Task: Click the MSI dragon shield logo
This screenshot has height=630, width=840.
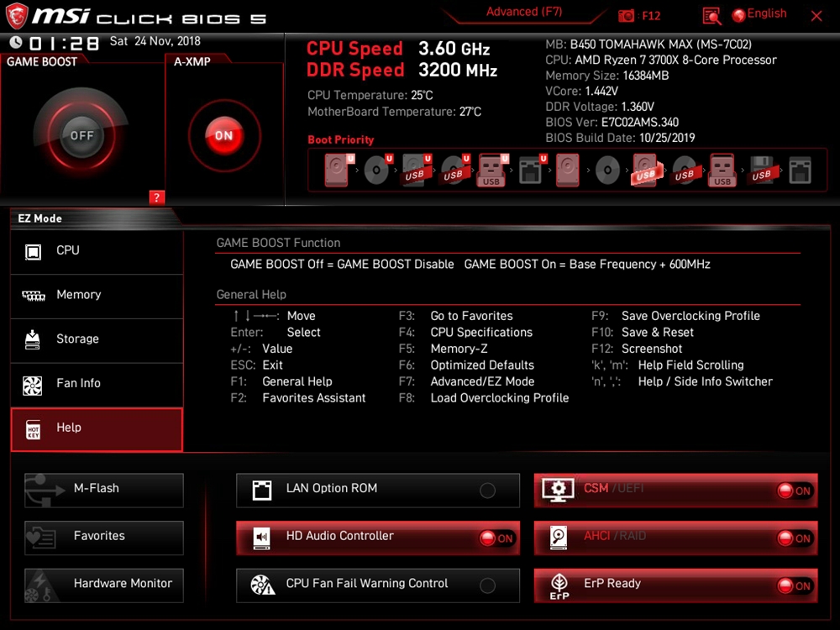Action: 17,15
